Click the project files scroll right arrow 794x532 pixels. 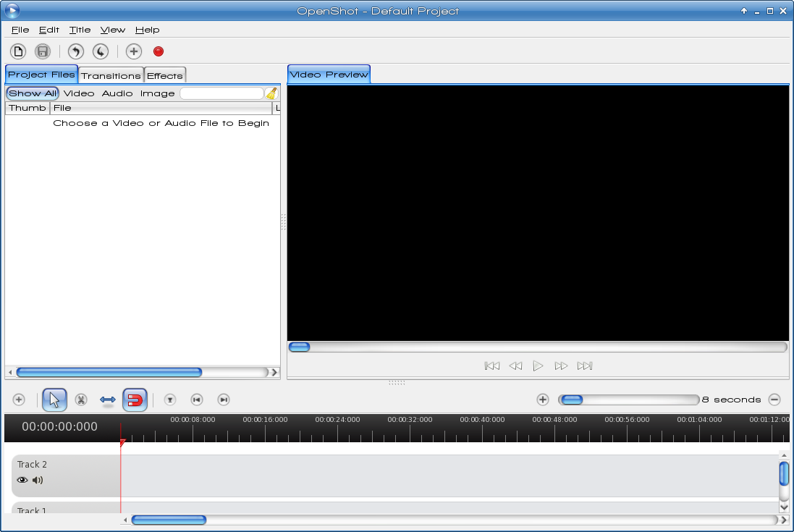(274, 372)
